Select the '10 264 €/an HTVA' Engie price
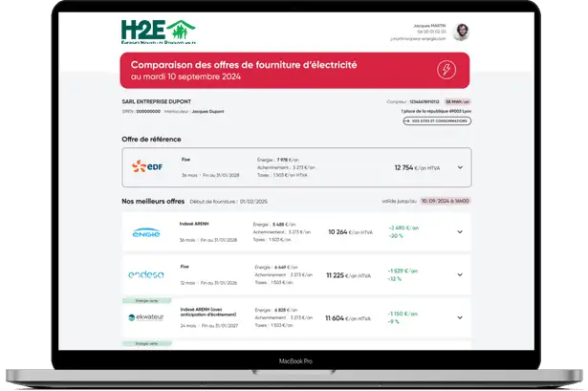Image resolution: width=588 pixels, height=391 pixels. click(351, 232)
